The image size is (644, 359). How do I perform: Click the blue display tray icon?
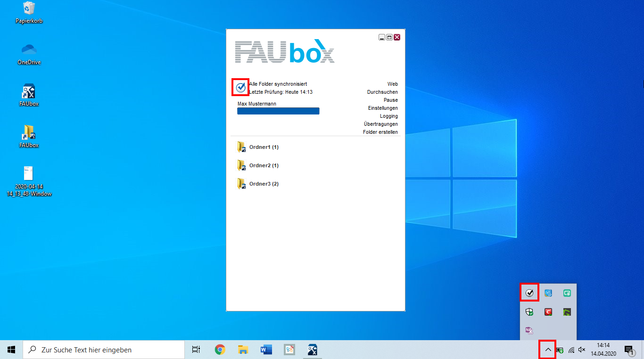tap(548, 293)
